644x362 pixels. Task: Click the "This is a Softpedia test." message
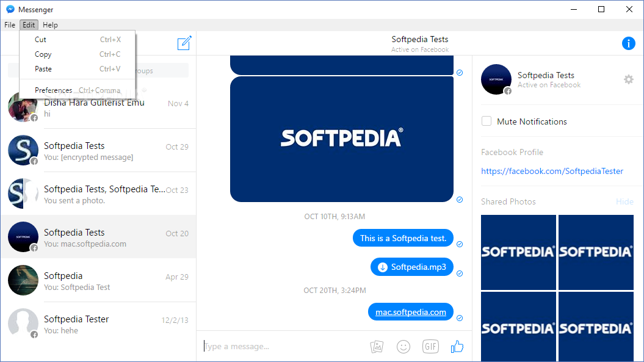pos(403,238)
